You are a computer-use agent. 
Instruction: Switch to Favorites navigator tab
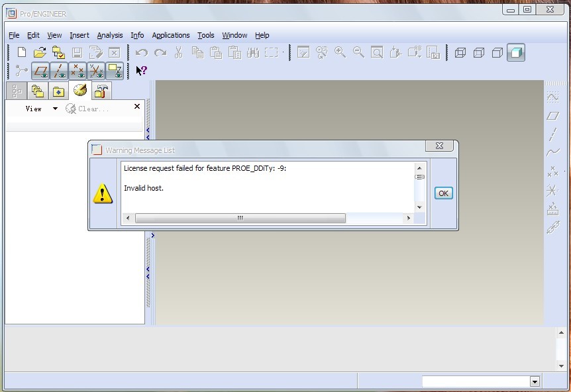pyautogui.click(x=58, y=91)
